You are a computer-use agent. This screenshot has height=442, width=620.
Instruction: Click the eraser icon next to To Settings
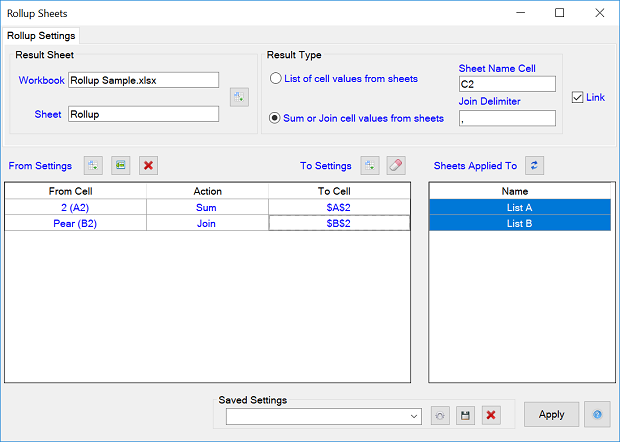pyautogui.click(x=395, y=165)
